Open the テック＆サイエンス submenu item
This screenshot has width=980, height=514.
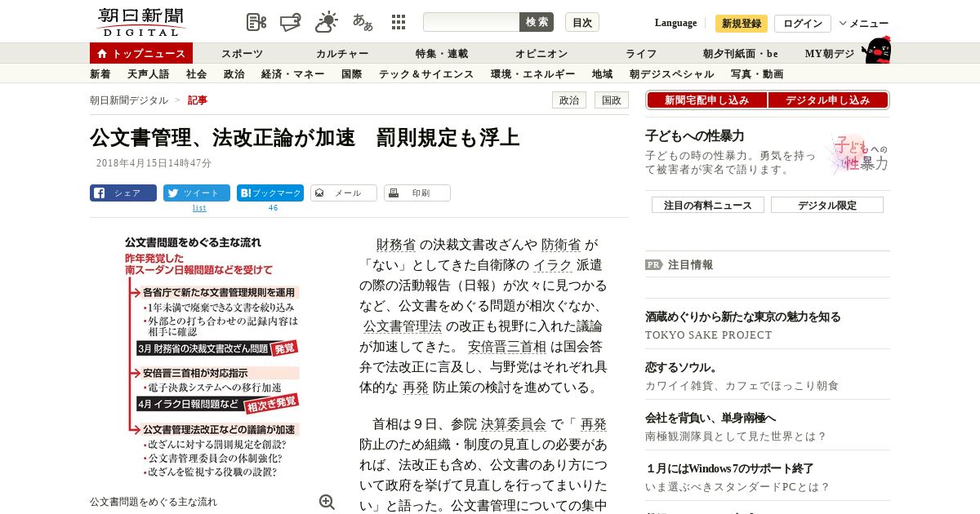point(426,73)
